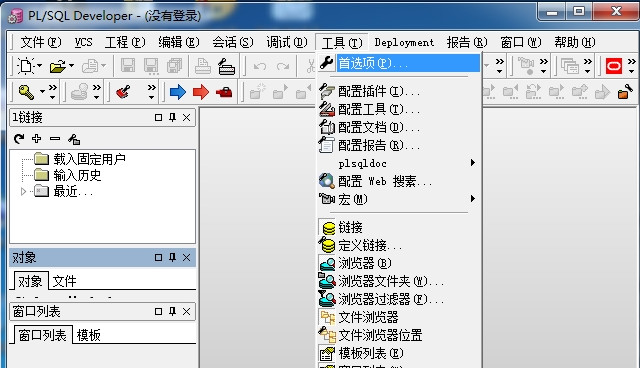Image resolution: width=640 pixels, height=368 pixels.
Task: Pin the 对象 panel
Action: pos(172,257)
